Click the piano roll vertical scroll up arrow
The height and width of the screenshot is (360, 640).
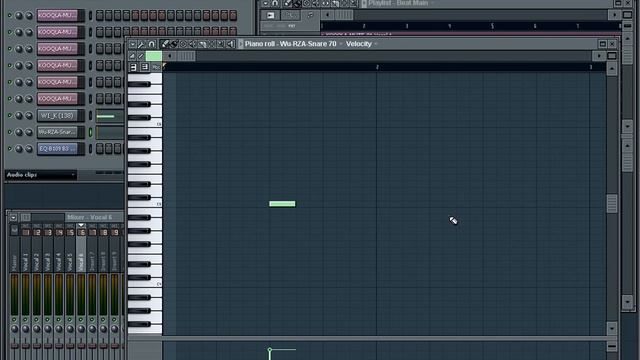click(611, 69)
